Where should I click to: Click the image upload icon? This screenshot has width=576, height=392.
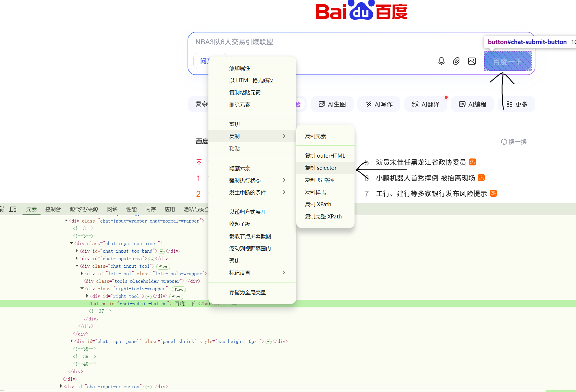pos(472,61)
